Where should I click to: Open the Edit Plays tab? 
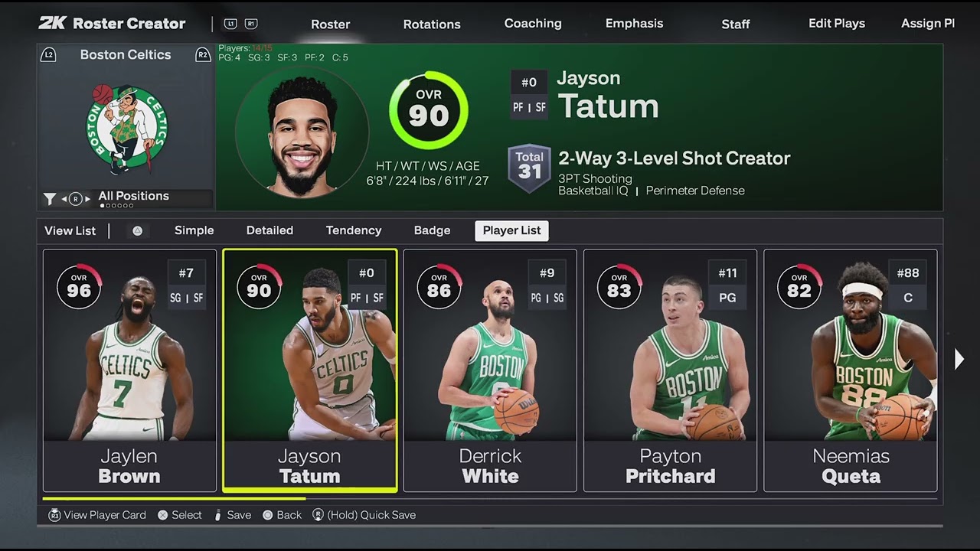tap(837, 23)
